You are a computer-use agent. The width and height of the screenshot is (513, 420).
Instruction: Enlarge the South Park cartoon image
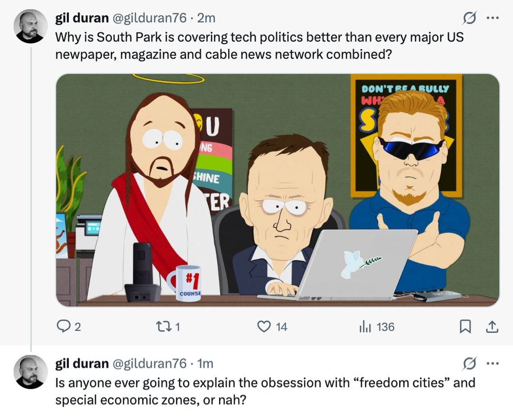tap(278, 190)
